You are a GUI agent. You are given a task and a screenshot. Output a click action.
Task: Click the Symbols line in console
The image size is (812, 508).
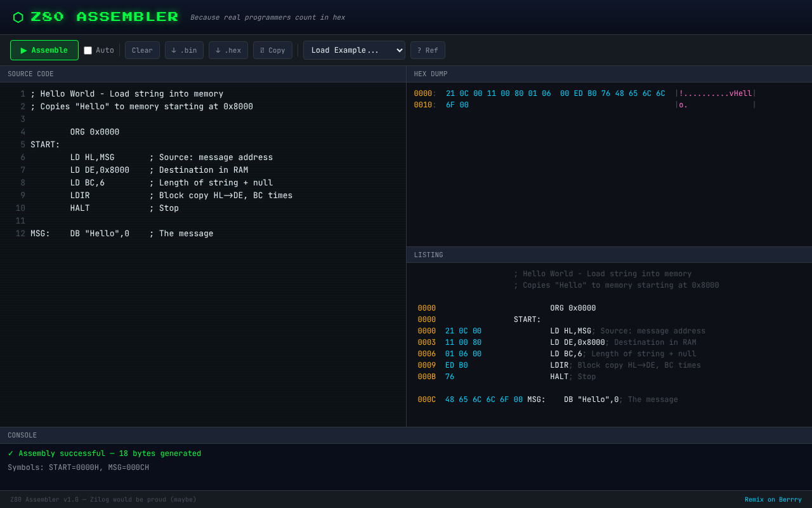(x=79, y=468)
